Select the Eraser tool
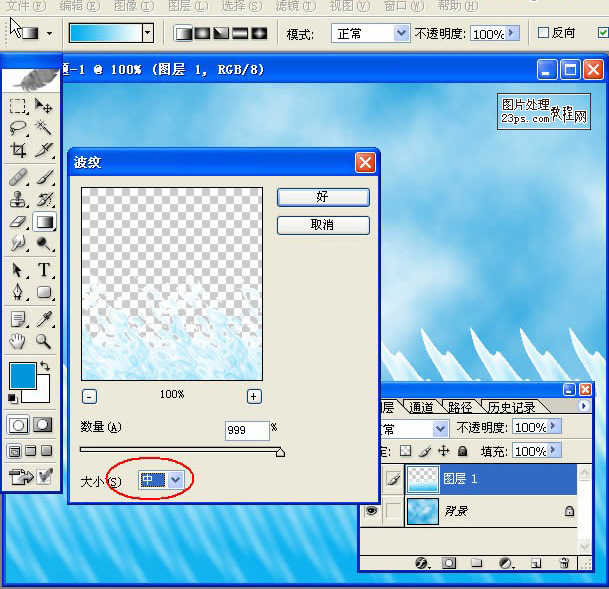Viewport: 609px width, 589px height. tap(17, 222)
